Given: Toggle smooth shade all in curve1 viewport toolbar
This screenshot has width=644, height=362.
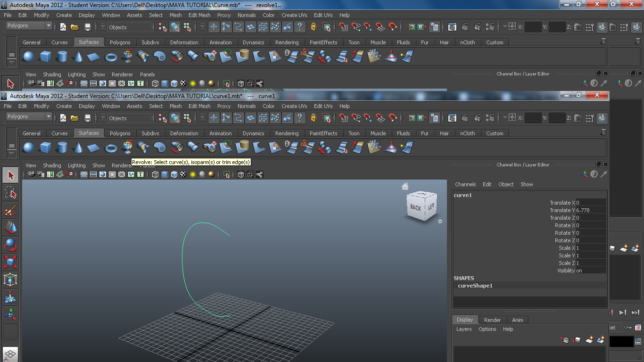Looking at the screenshot, I should [165, 174].
